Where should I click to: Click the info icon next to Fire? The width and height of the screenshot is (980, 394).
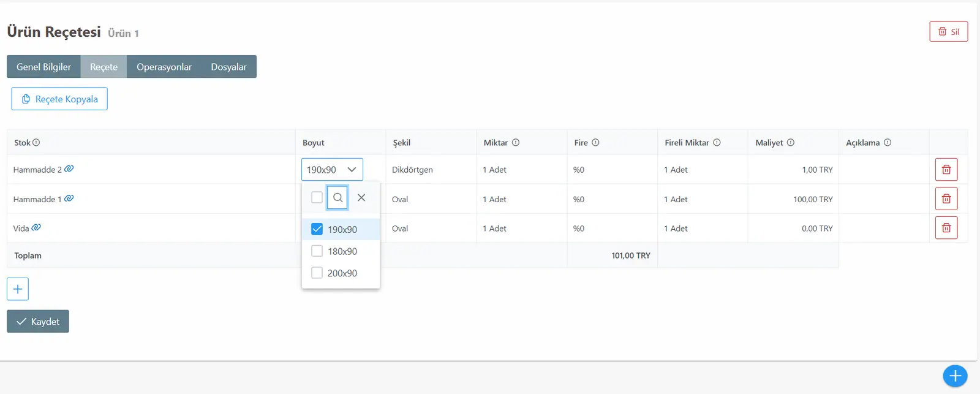595,142
